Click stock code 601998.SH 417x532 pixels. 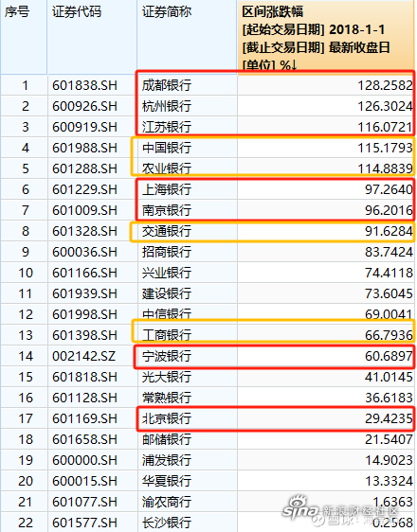(85, 314)
